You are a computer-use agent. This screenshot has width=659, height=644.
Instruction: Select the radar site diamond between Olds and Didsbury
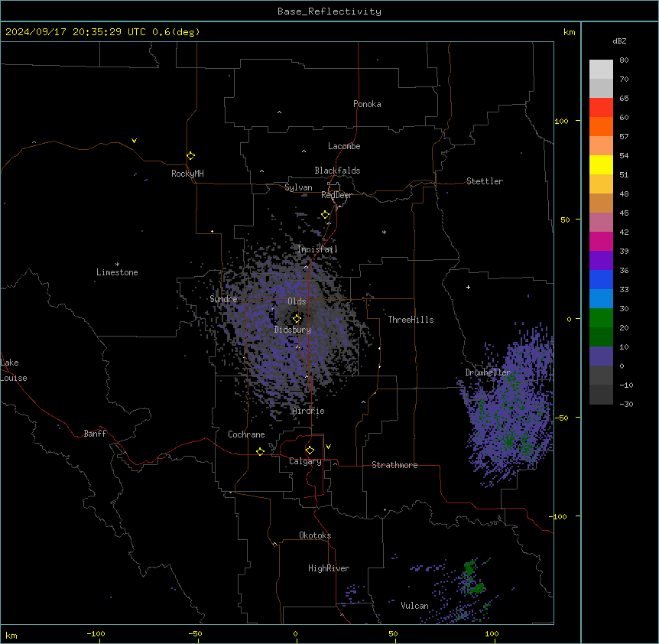(297, 319)
